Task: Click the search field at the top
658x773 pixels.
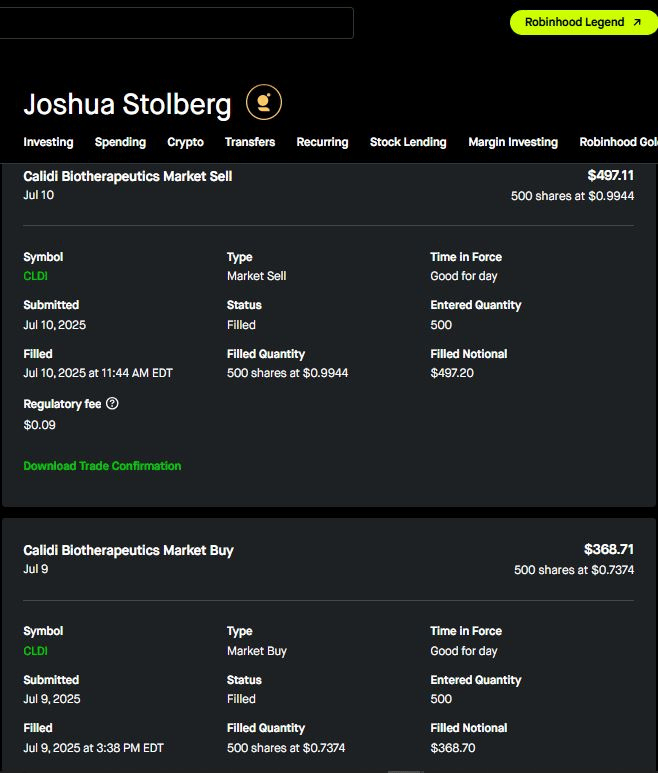Action: pos(176,23)
